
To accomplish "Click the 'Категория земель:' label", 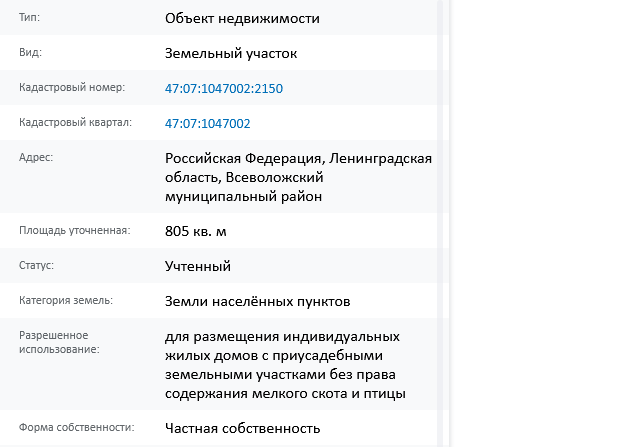I will click(x=66, y=300).
